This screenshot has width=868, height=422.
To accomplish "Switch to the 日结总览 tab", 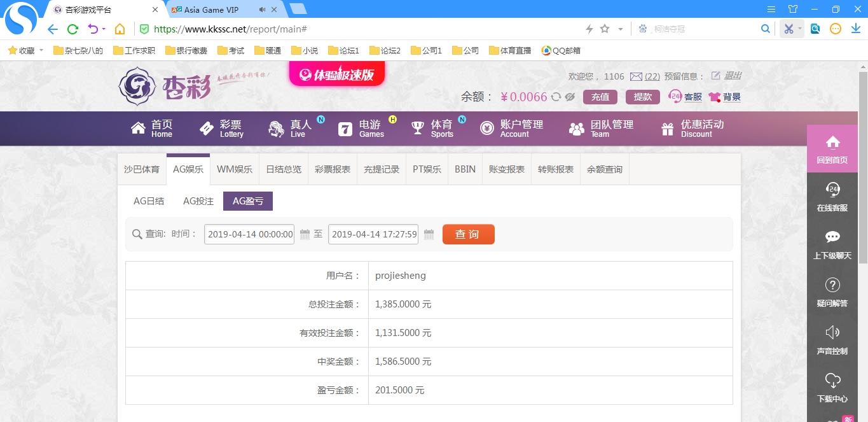I will [284, 169].
